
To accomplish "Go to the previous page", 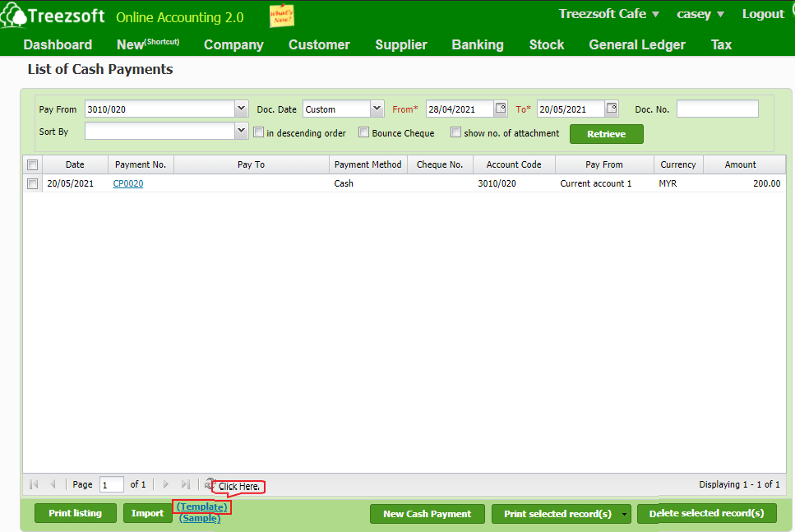I will tap(53, 484).
